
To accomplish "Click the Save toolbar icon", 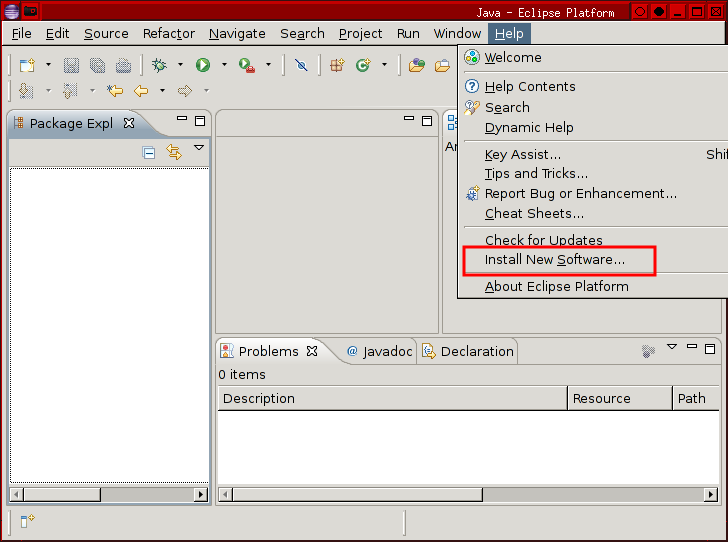I will (71, 65).
